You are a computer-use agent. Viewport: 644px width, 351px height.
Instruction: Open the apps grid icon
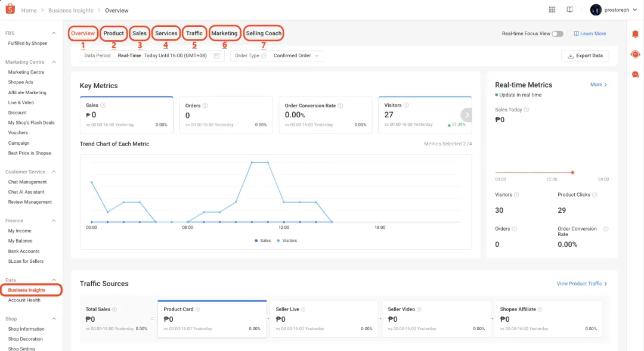click(x=552, y=10)
